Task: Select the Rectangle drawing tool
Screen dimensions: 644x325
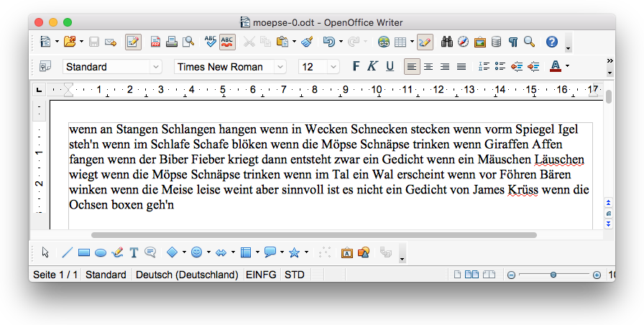Action: 84,252
